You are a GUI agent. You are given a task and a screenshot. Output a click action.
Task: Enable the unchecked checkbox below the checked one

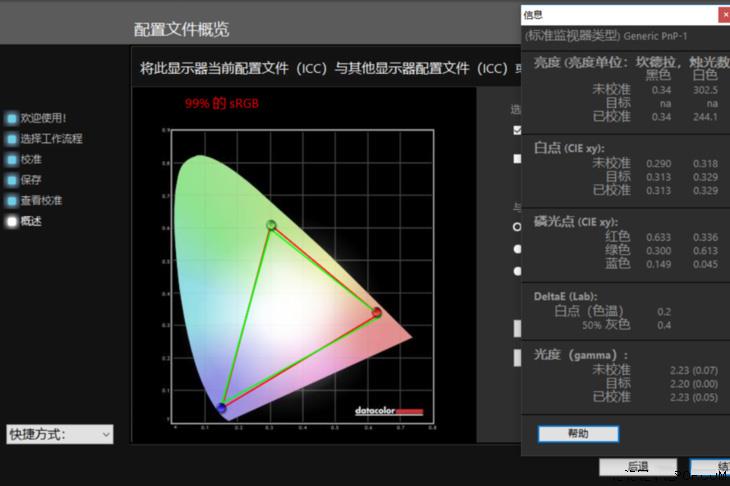517,158
